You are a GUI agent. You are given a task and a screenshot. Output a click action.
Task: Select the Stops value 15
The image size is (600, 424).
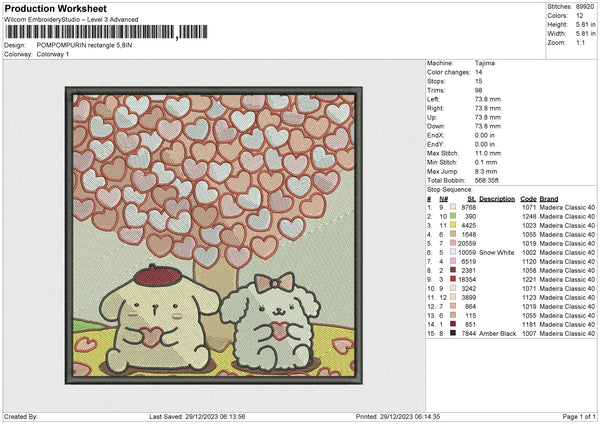coord(478,81)
